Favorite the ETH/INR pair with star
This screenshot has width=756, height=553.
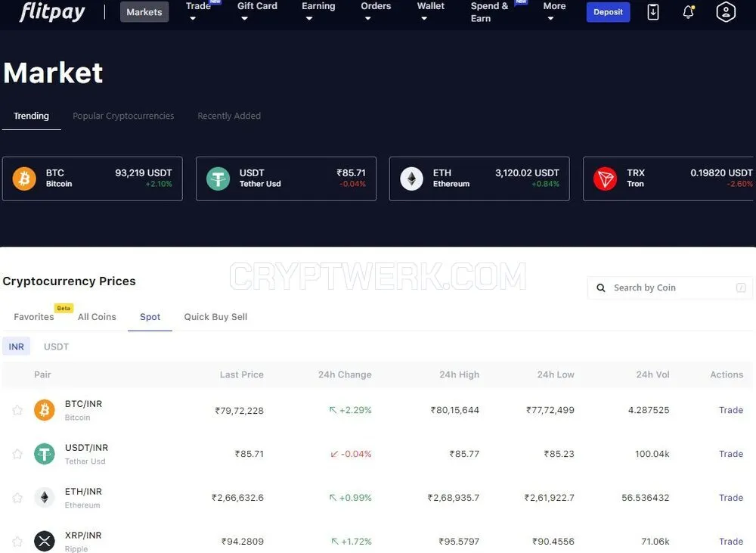tap(17, 498)
